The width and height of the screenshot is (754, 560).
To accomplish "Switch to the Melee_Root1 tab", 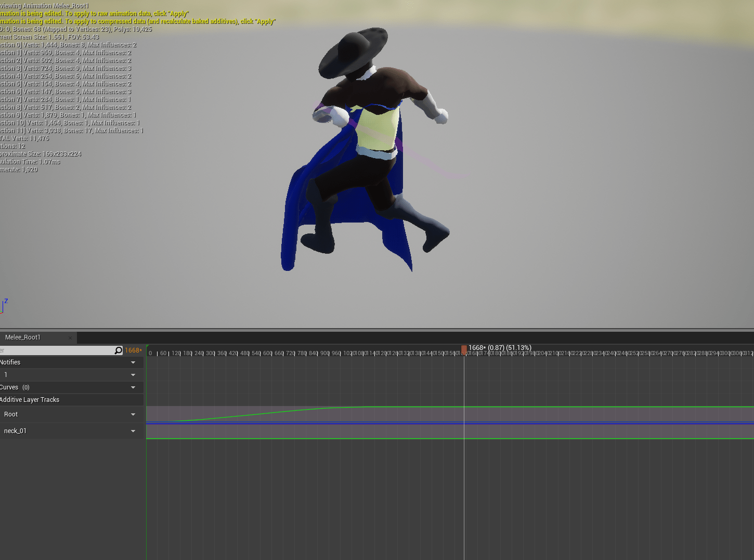I will (x=23, y=337).
